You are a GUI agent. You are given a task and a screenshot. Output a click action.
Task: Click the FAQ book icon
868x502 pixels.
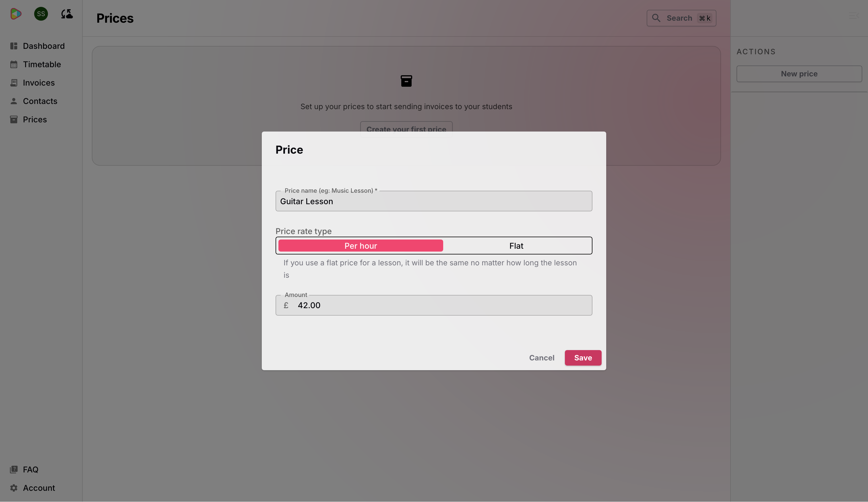click(14, 470)
